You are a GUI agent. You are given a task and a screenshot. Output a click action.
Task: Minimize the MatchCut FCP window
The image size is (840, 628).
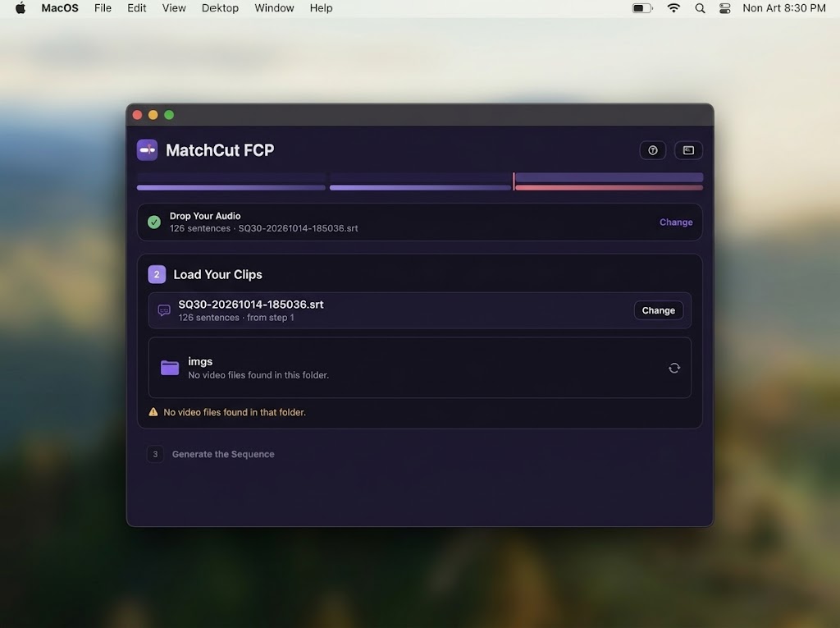coord(153,115)
